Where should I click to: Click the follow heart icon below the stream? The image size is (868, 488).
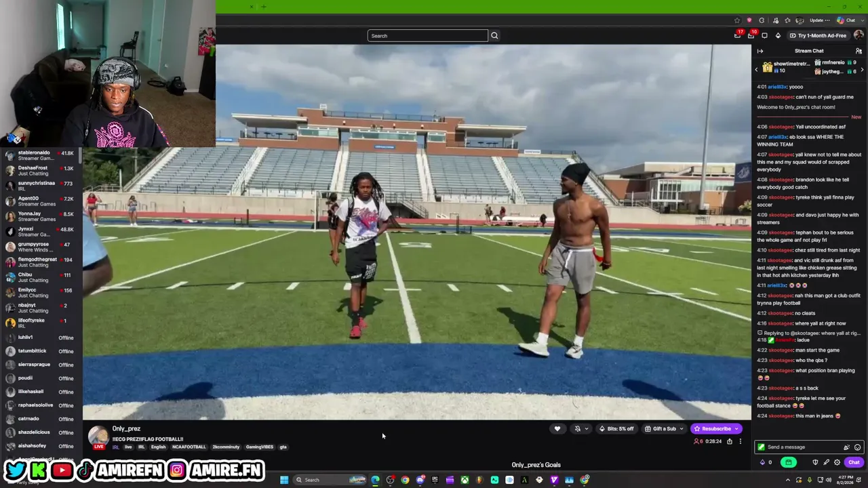(x=557, y=428)
